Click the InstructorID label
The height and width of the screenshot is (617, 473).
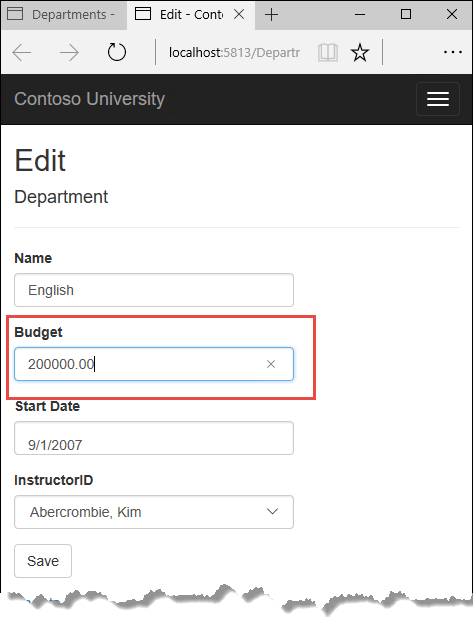(54, 480)
